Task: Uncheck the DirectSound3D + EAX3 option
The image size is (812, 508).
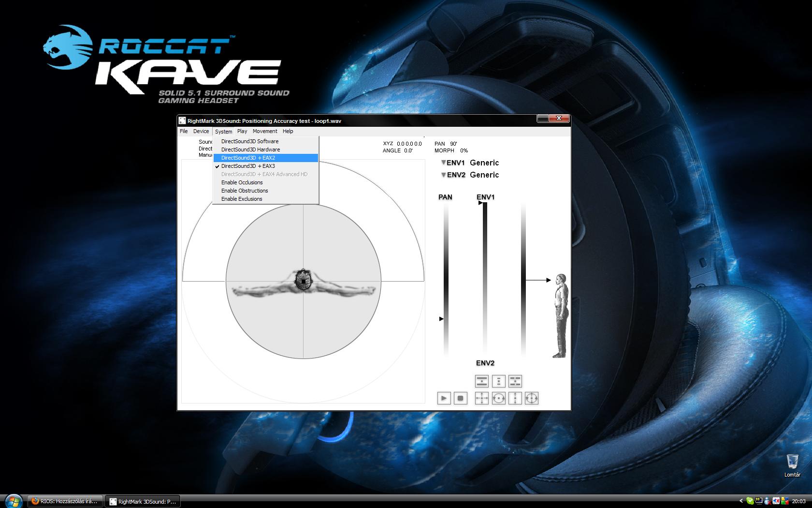Action: (x=265, y=166)
